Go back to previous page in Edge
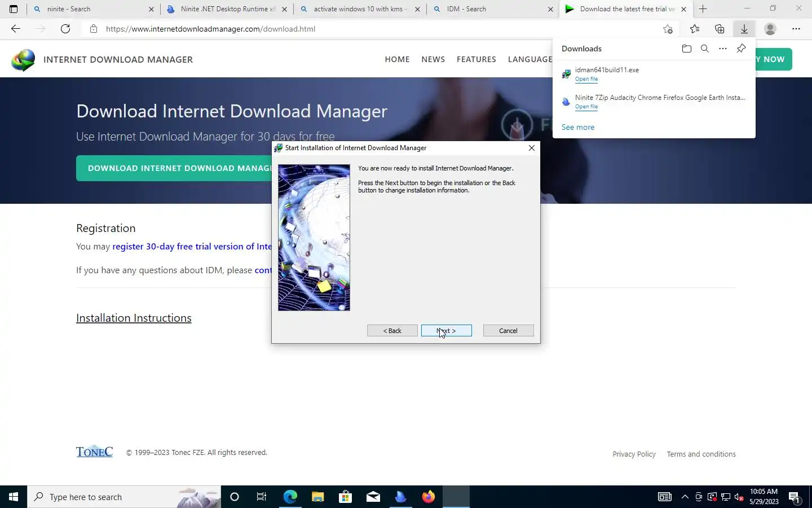 [x=16, y=29]
